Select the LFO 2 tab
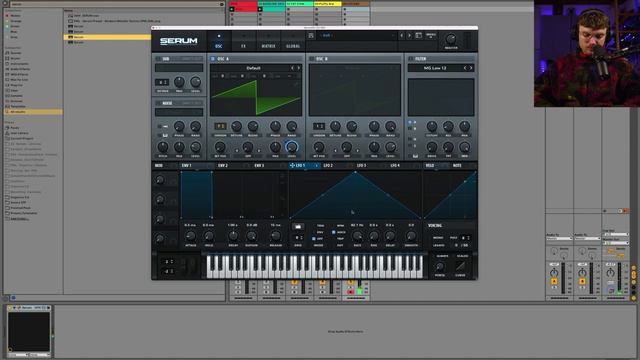 (328, 165)
